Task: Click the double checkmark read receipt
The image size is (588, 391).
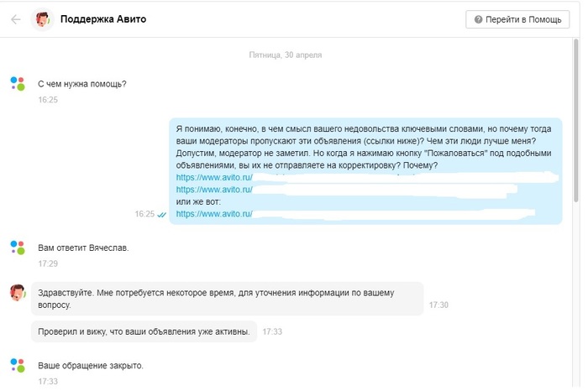Action: click(161, 215)
